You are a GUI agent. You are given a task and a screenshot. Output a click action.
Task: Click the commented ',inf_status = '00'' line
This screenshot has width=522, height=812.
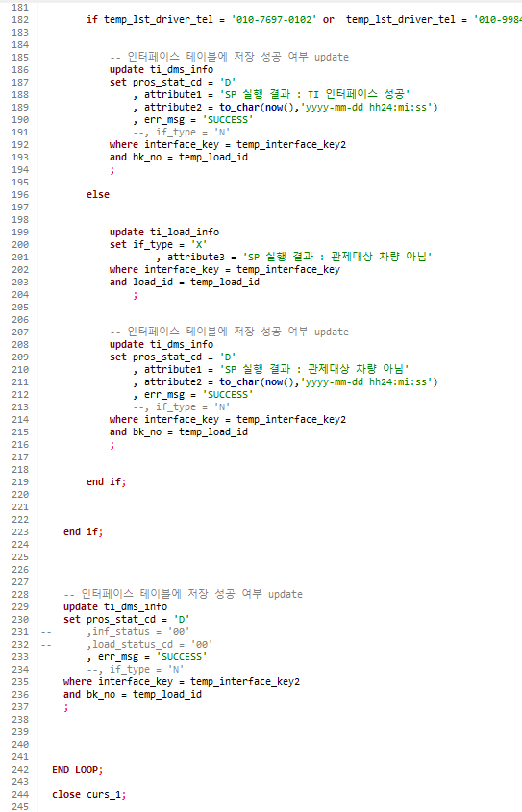pos(138,631)
